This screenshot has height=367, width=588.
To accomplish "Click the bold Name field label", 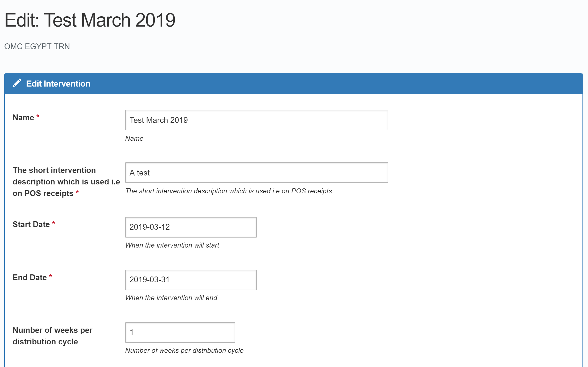I will (x=23, y=117).
